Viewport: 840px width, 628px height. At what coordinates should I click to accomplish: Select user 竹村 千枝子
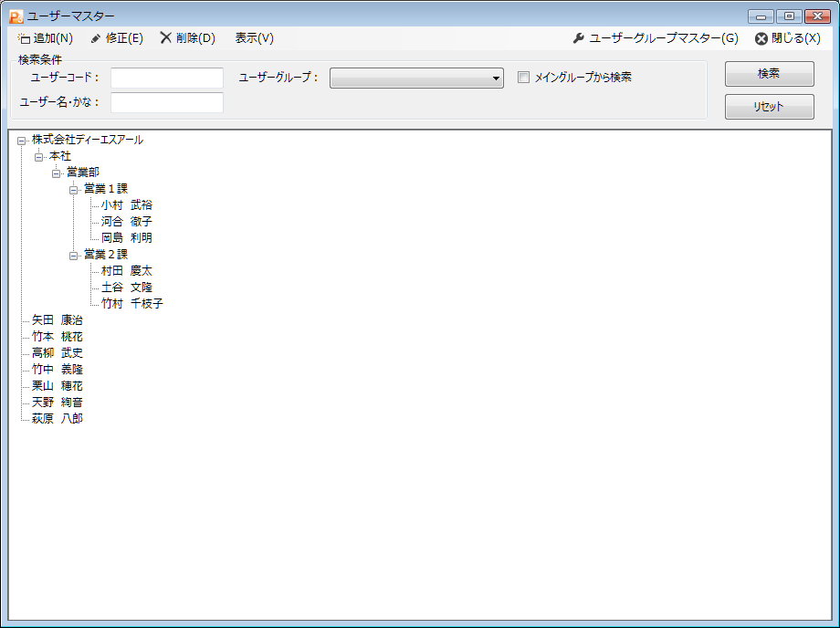coord(132,304)
